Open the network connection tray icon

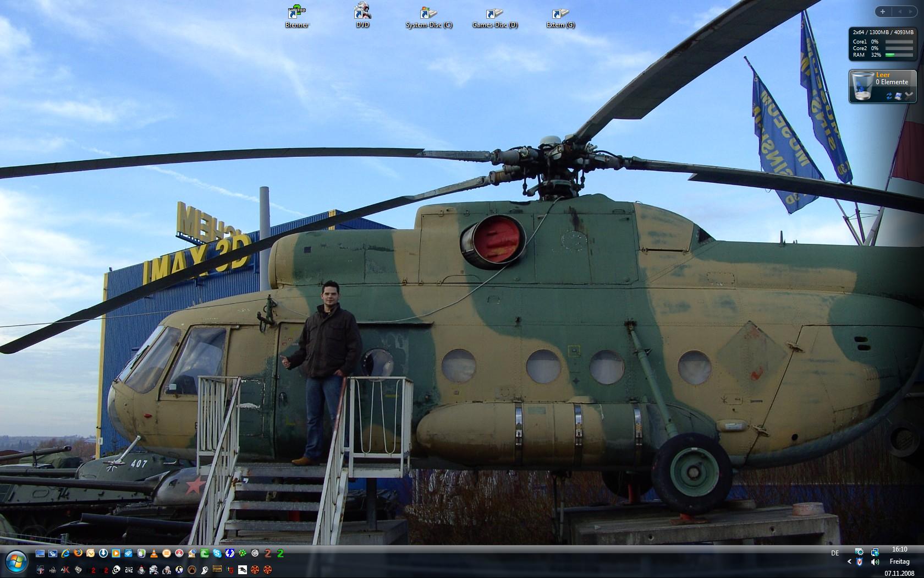875,552
